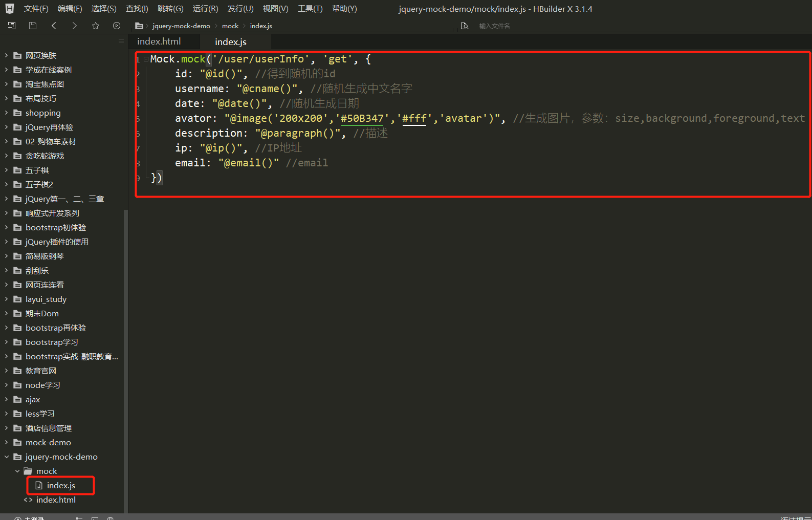Screen dimensions: 812x520
Task: Click the mock folder icon in tree
Action: pos(28,471)
